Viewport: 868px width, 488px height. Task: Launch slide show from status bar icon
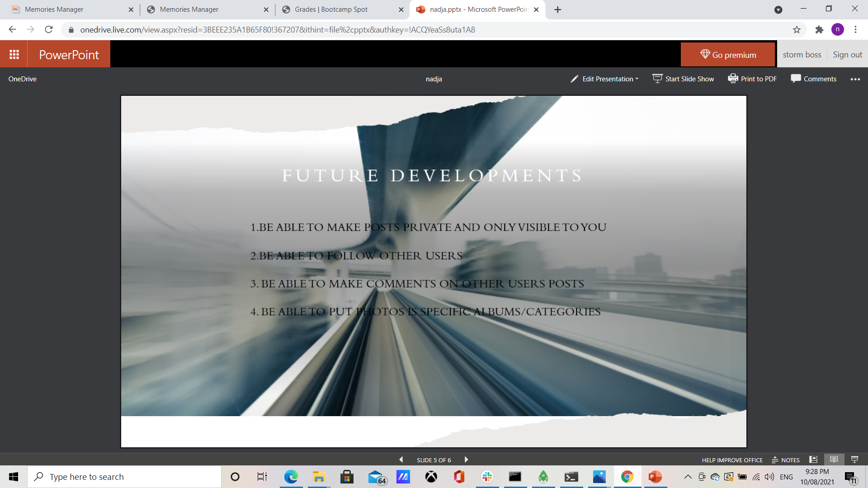coord(854,460)
